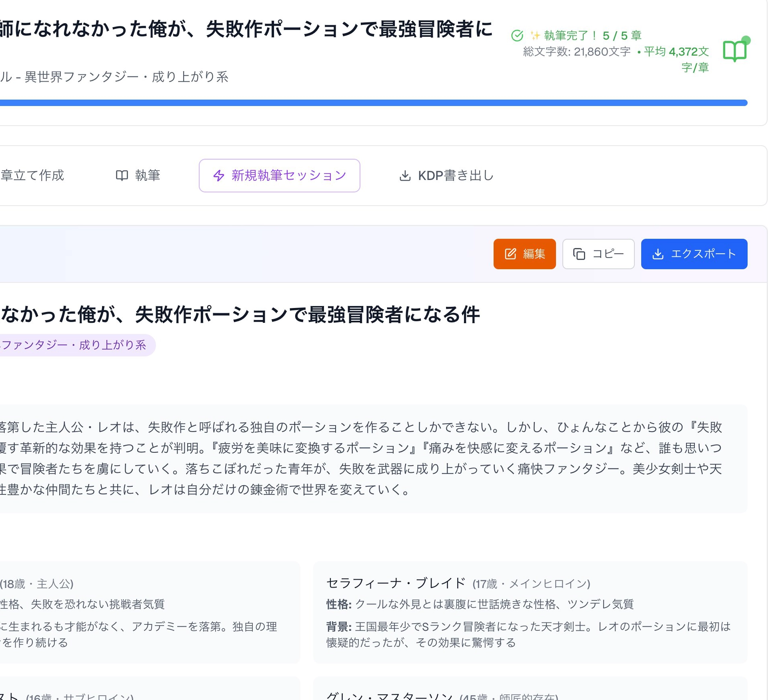The image size is (768, 700).
Task: Click the sparkle icon before 執筆完了 text
Action: pyautogui.click(x=535, y=35)
